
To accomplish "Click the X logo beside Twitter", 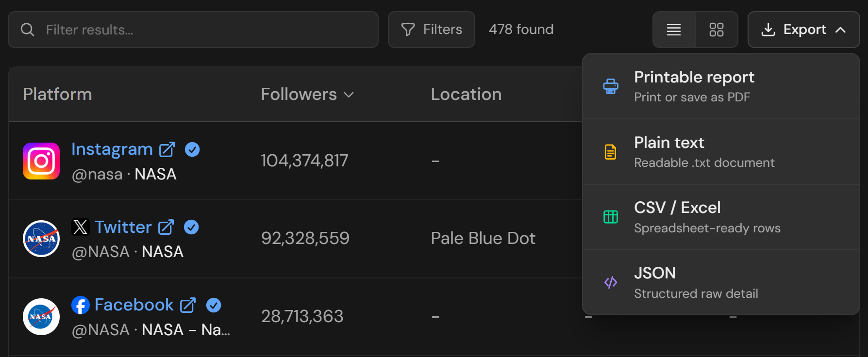I will coord(81,227).
